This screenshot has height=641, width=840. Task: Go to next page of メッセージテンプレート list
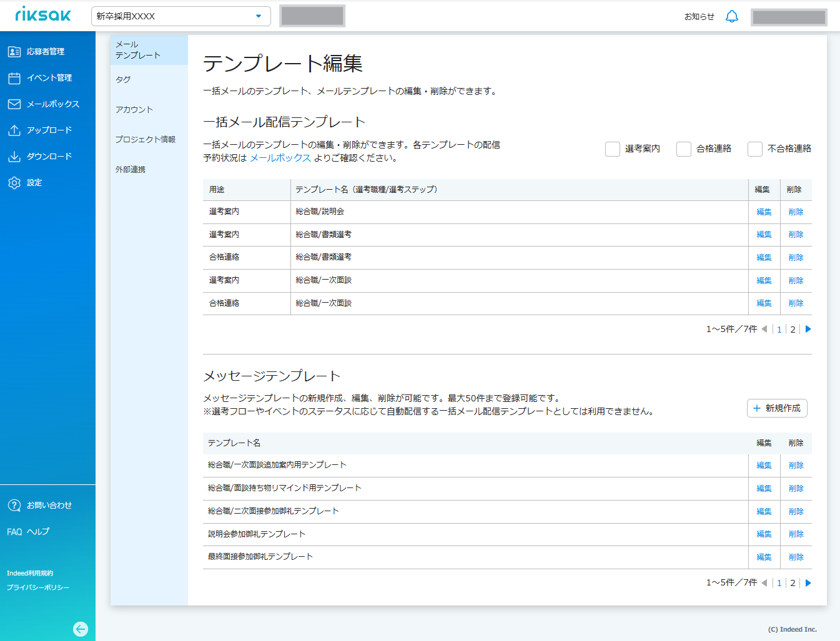pyautogui.click(x=808, y=583)
